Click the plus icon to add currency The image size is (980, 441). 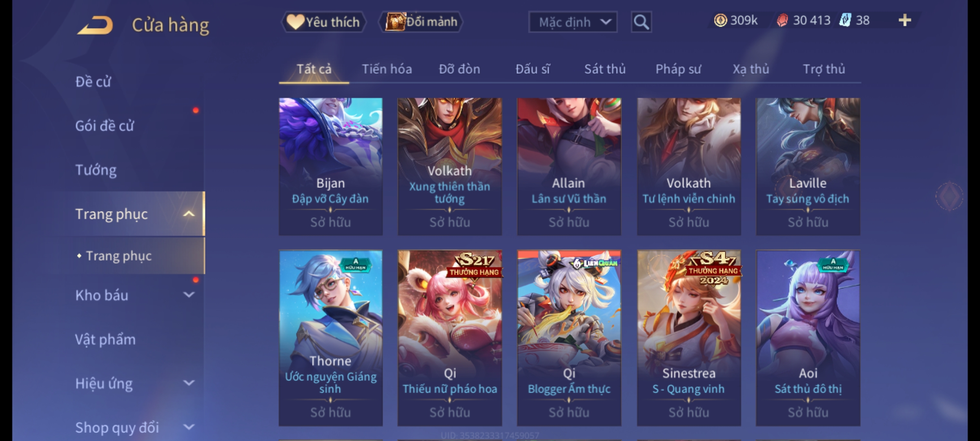905,20
